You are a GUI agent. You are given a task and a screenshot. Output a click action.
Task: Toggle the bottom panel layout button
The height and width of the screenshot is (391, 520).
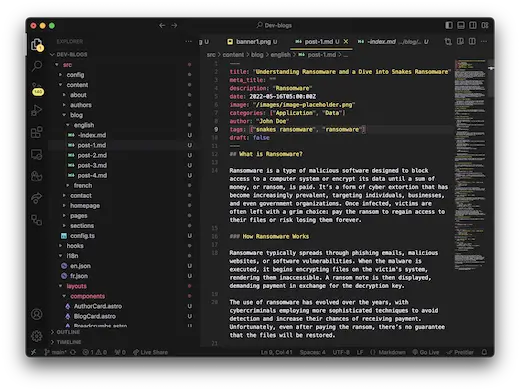coord(461,25)
